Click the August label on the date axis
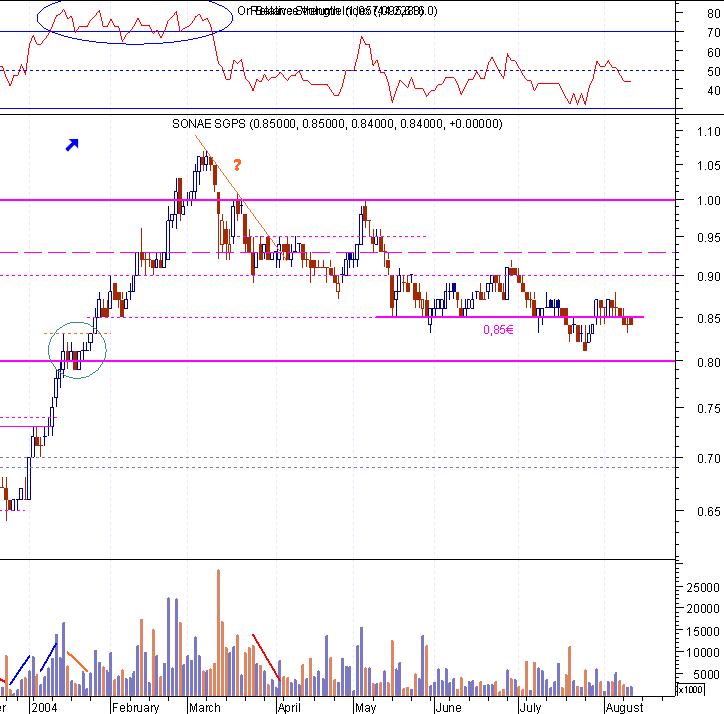Screen dimensions: 724x714 pyautogui.click(x=624, y=707)
